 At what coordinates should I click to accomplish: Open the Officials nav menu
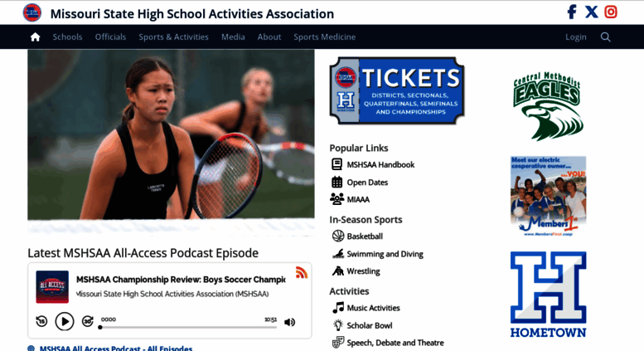coord(110,37)
